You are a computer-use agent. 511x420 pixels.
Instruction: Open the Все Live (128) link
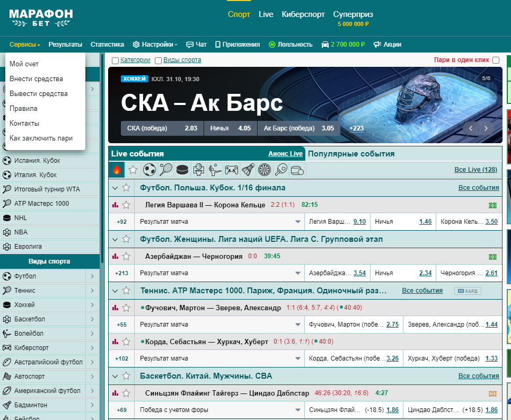pos(475,170)
